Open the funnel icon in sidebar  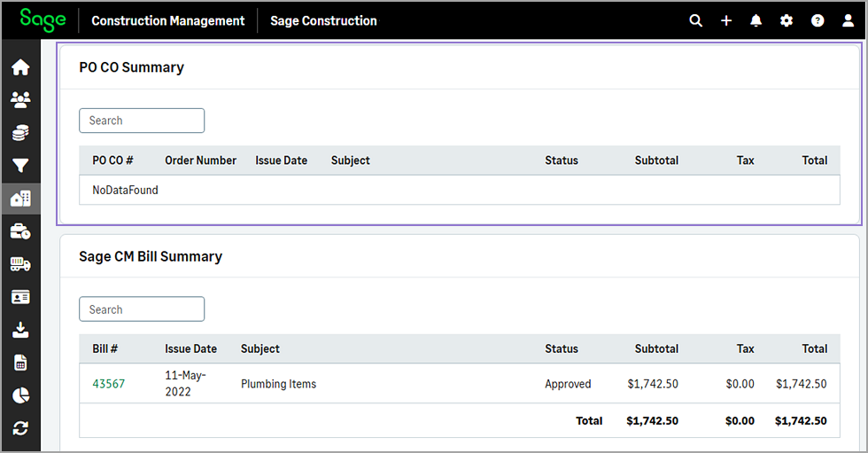click(x=20, y=166)
